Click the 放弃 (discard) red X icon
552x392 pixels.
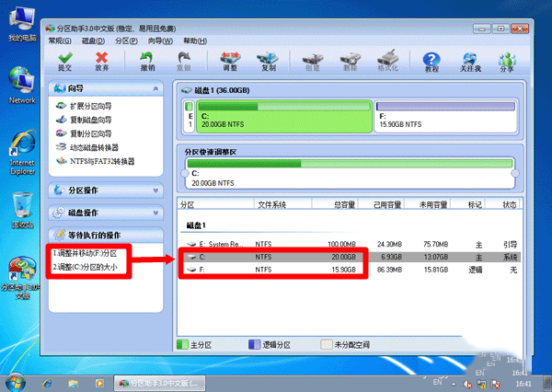click(102, 62)
